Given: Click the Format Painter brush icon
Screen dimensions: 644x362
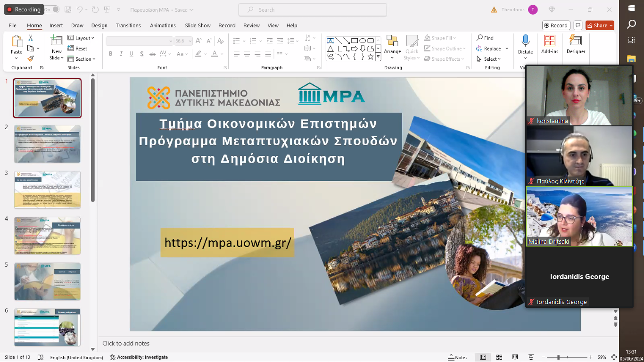Looking at the screenshot, I should 31,59.
